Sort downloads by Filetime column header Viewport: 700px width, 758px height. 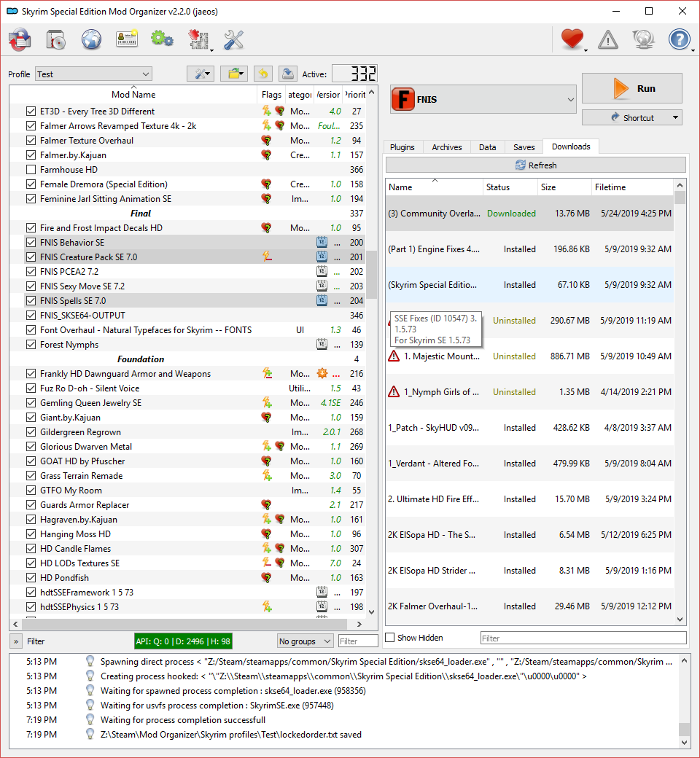coord(632,187)
